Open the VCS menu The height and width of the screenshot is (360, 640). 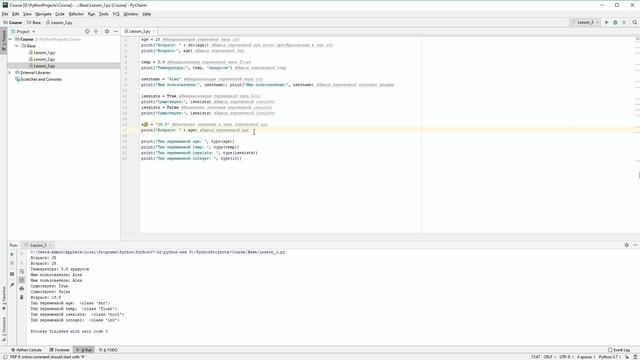(116, 14)
